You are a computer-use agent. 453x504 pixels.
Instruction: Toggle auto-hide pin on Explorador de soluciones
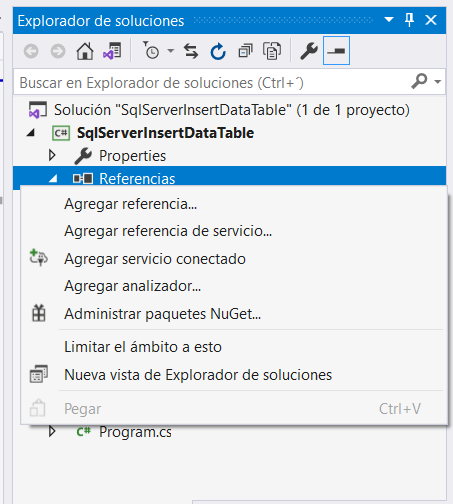(409, 20)
